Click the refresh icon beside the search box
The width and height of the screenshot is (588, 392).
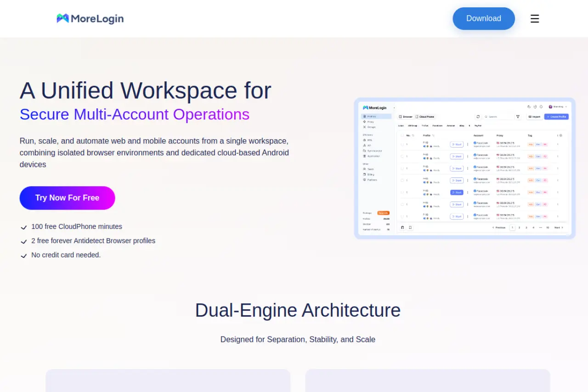pos(478,117)
